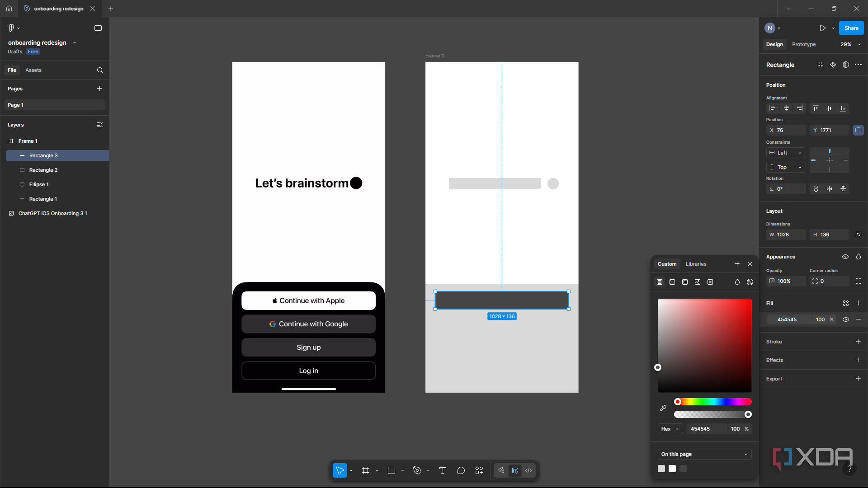Select the Text tool

point(443,470)
